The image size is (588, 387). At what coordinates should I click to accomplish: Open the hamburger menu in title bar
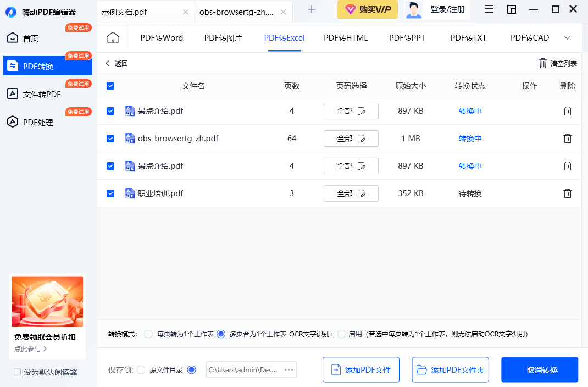click(x=489, y=9)
